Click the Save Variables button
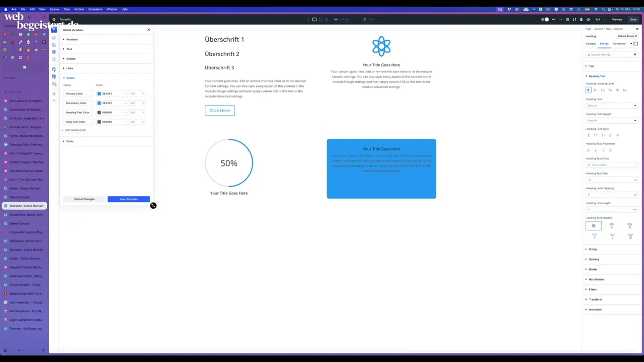Screen dimensions: 644x362 click(x=128, y=199)
